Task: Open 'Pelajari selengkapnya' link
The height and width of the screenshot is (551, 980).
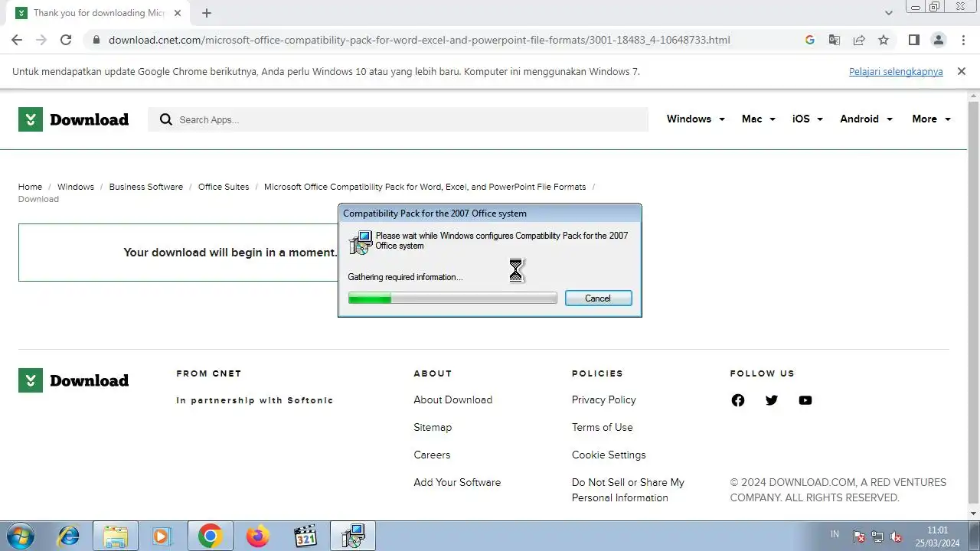Action: pyautogui.click(x=896, y=71)
